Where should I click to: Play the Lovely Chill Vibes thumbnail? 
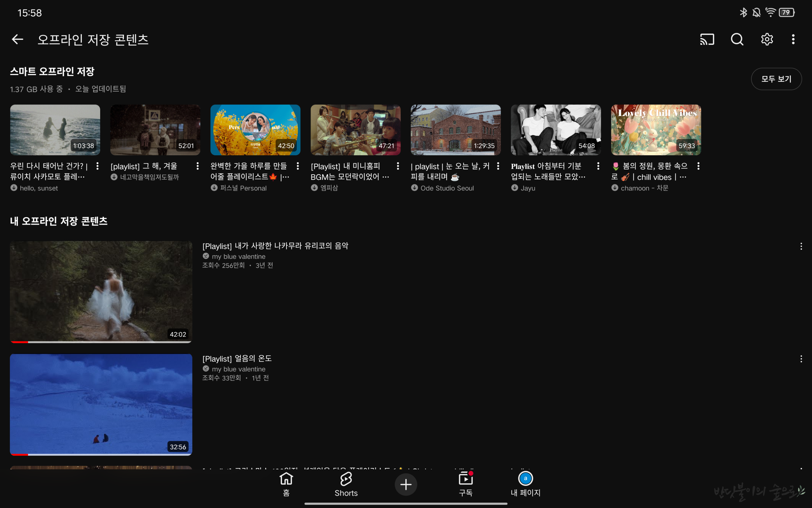[656, 130]
